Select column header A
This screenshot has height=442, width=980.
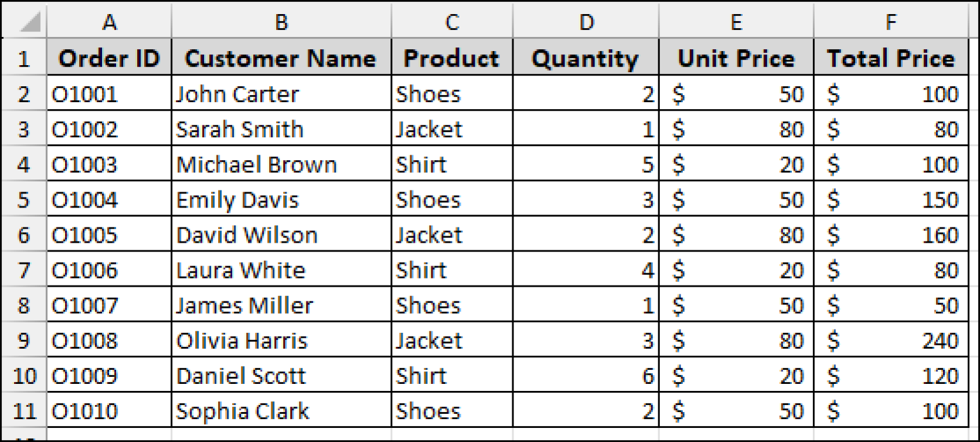coord(109,21)
